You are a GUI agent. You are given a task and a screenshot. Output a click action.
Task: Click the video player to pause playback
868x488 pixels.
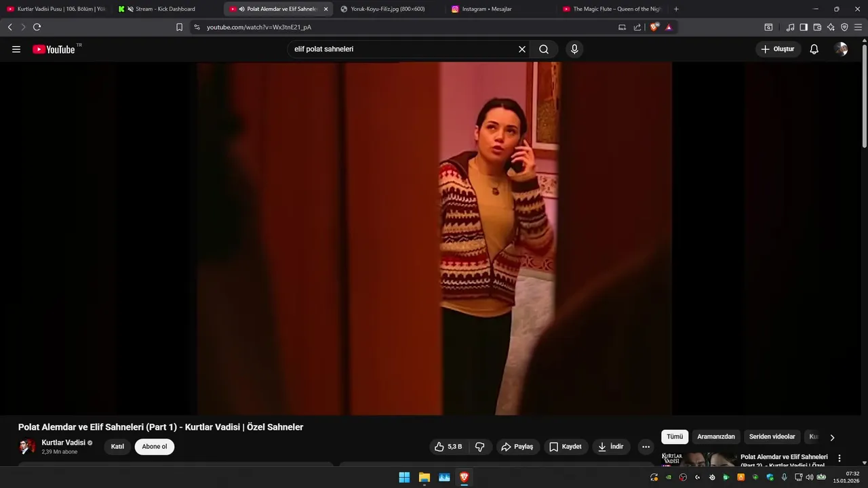tap(434, 238)
